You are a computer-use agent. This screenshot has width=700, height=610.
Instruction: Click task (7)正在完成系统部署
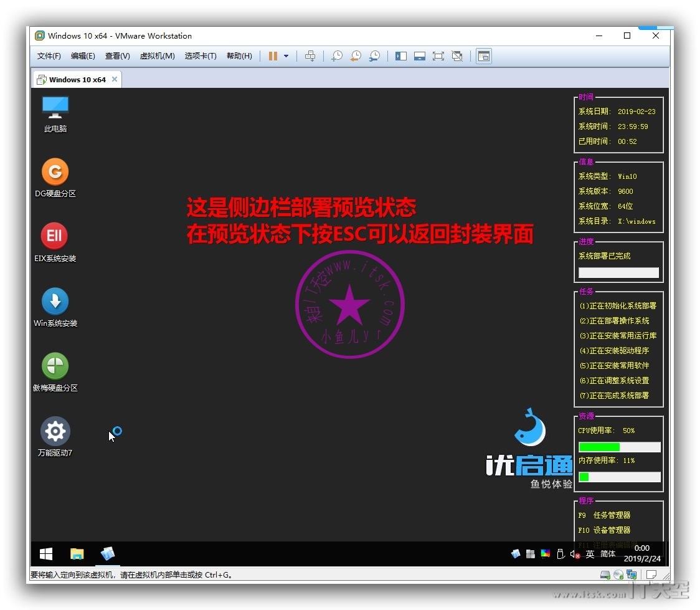614,396
